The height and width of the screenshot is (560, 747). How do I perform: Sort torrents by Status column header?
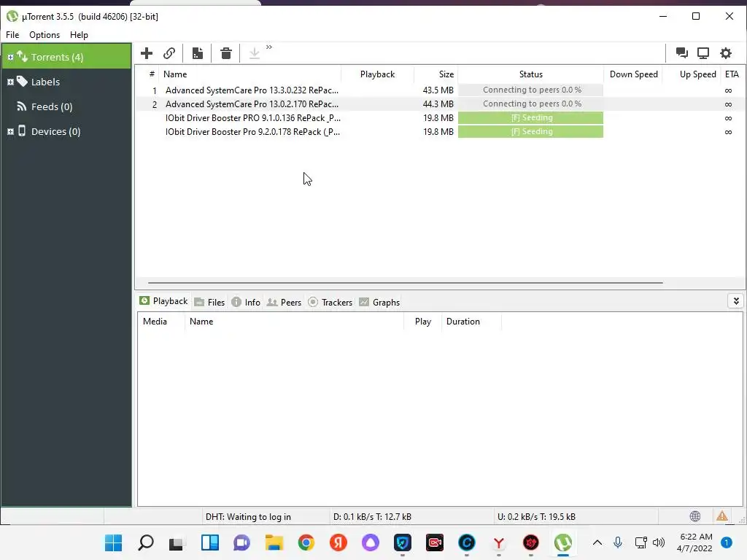531,74
